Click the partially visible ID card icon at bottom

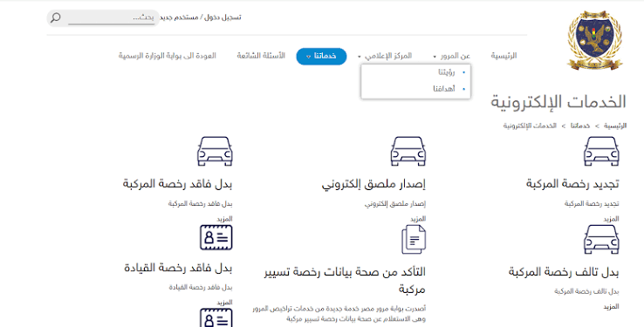(216, 317)
